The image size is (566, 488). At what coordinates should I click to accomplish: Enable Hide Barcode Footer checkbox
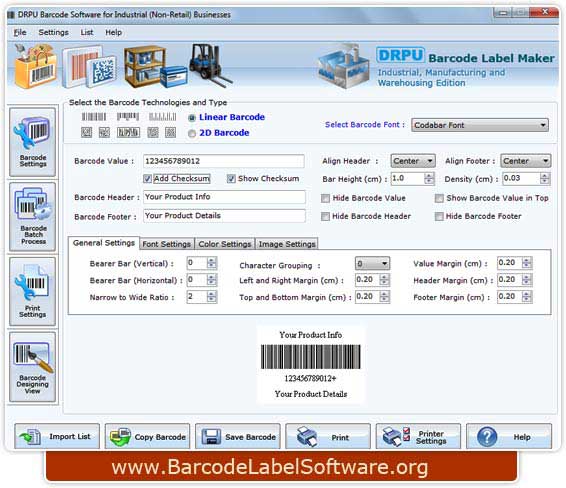pos(439,216)
